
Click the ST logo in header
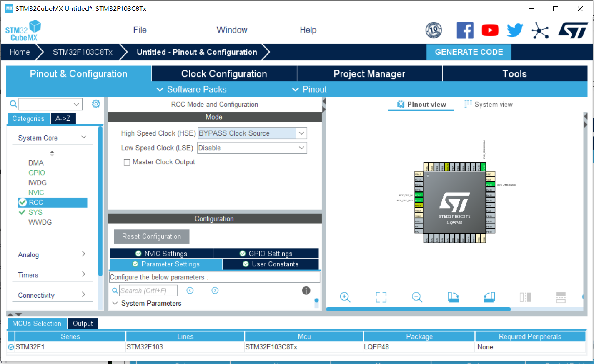coord(573,30)
